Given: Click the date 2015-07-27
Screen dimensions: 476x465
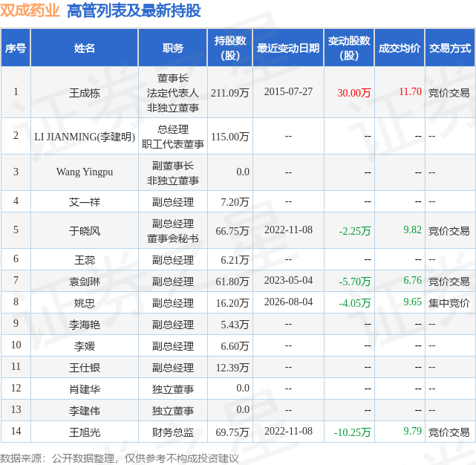Looking at the screenshot, I should (x=288, y=91).
